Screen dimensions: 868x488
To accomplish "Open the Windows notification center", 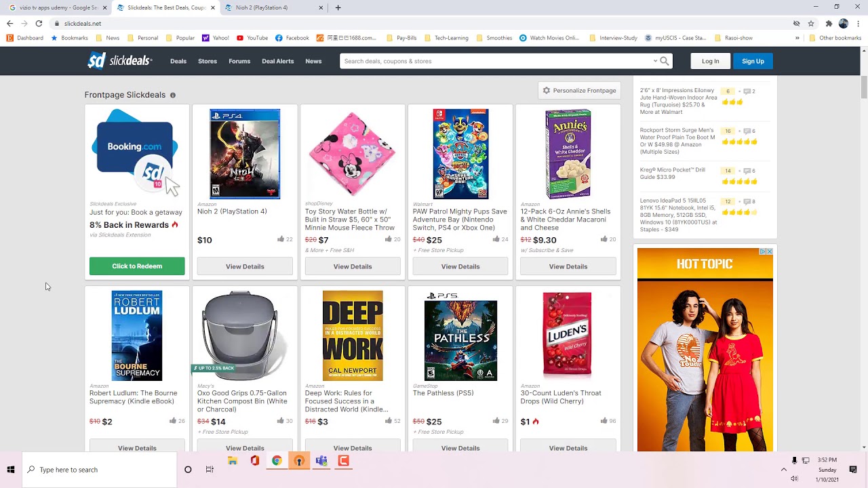I will [853, 469].
